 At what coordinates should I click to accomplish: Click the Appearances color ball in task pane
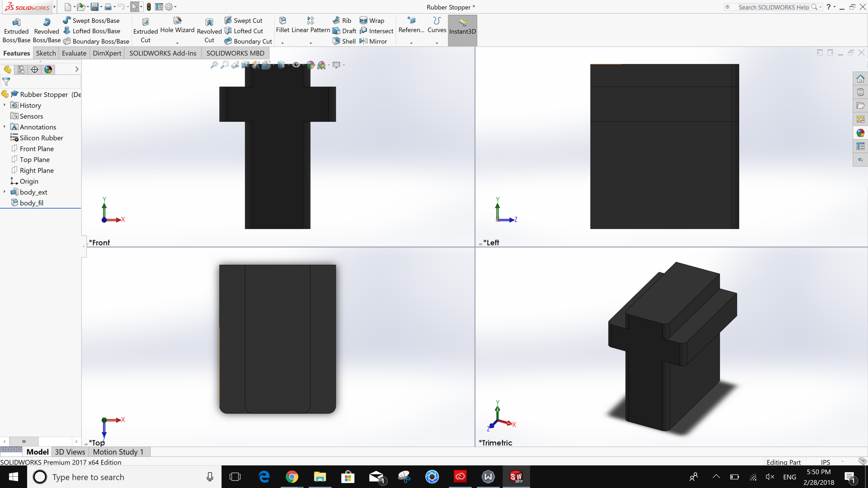[860, 133]
